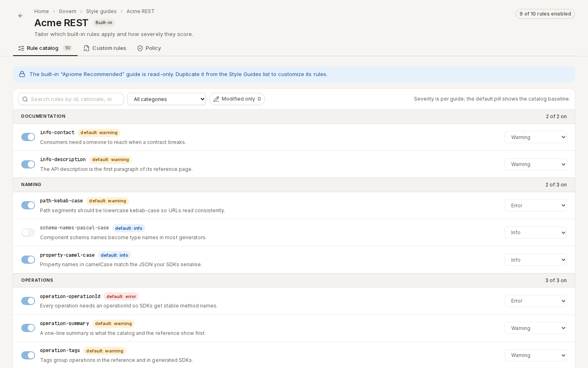Viewport: 588px width, 368px height.
Task: Click the pencil icon on Modified only
Action: (x=216, y=99)
